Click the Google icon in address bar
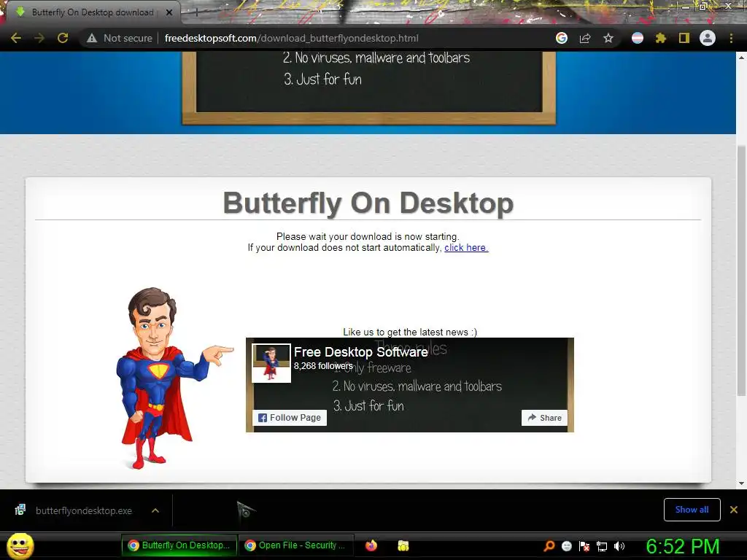 pyautogui.click(x=562, y=38)
